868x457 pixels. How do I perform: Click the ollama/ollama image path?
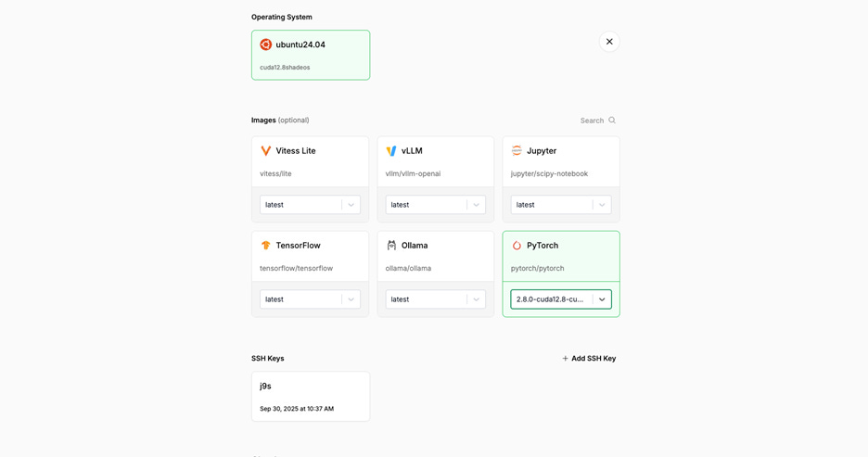pyautogui.click(x=408, y=268)
